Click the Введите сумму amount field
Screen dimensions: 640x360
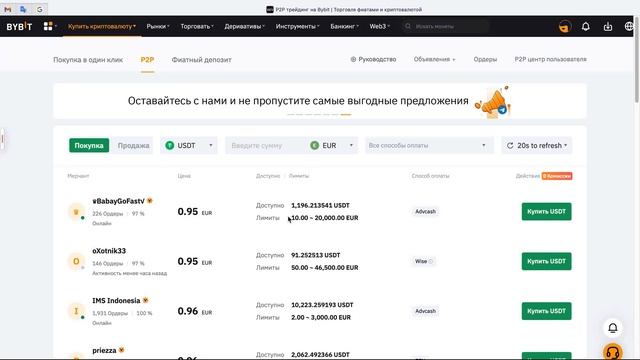click(265, 145)
